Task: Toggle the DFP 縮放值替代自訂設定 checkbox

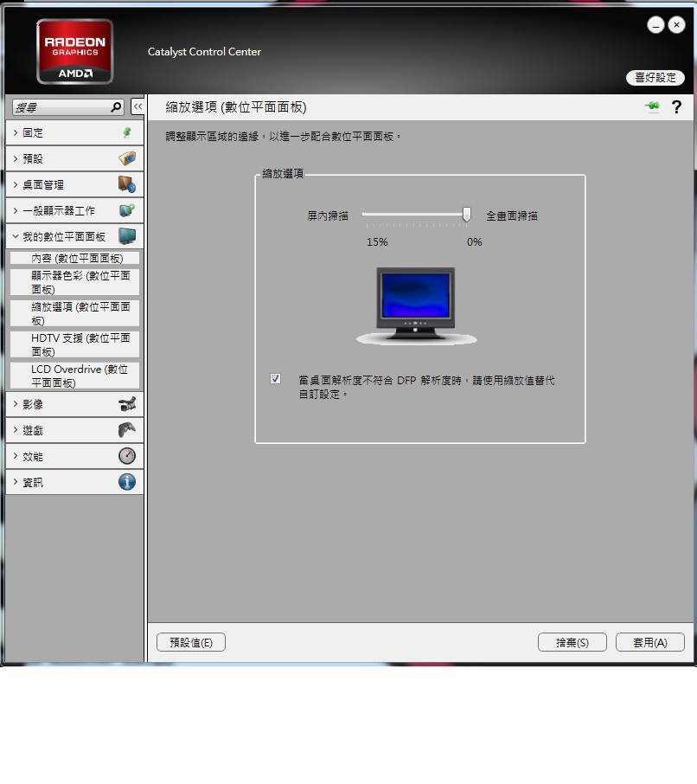Action: click(275, 378)
